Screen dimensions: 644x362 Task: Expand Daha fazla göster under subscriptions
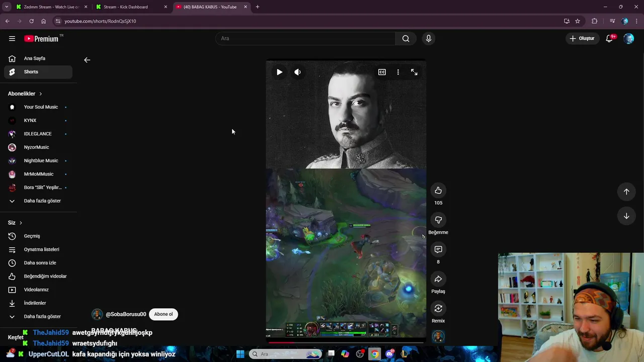point(38,201)
